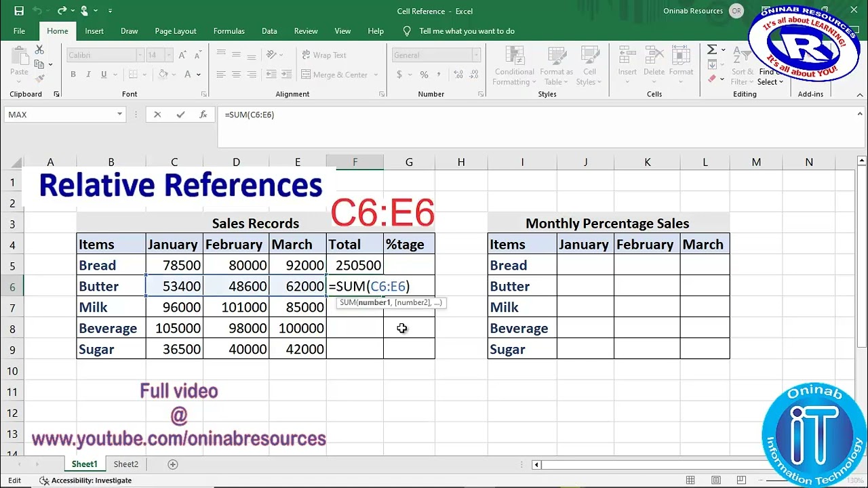This screenshot has height=488, width=868.
Task: Open Conditional Formatting menu
Action: 514,66
